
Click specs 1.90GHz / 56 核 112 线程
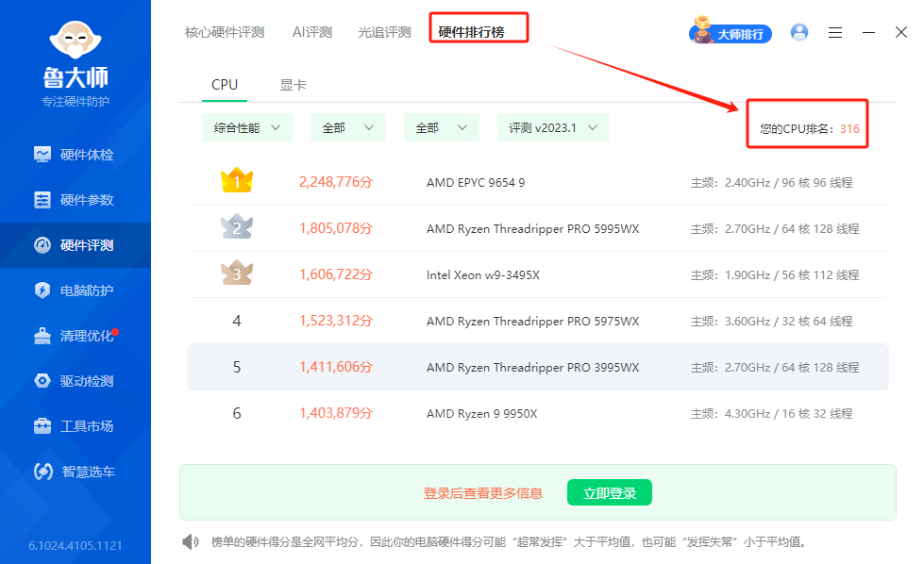pos(792,275)
